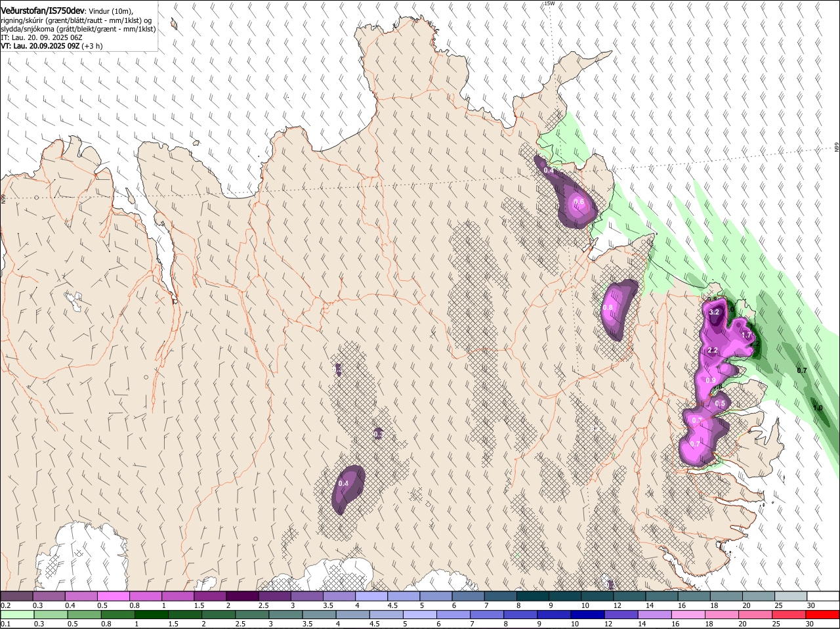Image resolution: width=840 pixels, height=629 pixels.
Task: Click the 'Vindur (10m)' text in the header
Action: point(110,11)
